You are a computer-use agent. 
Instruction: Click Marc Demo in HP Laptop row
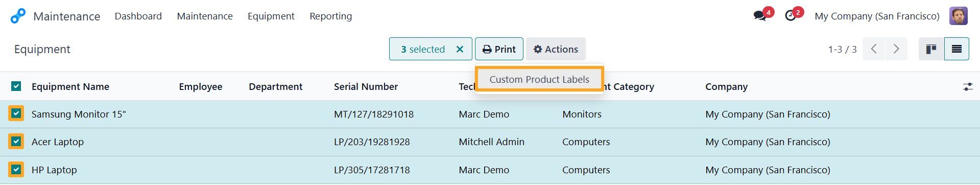(484, 170)
